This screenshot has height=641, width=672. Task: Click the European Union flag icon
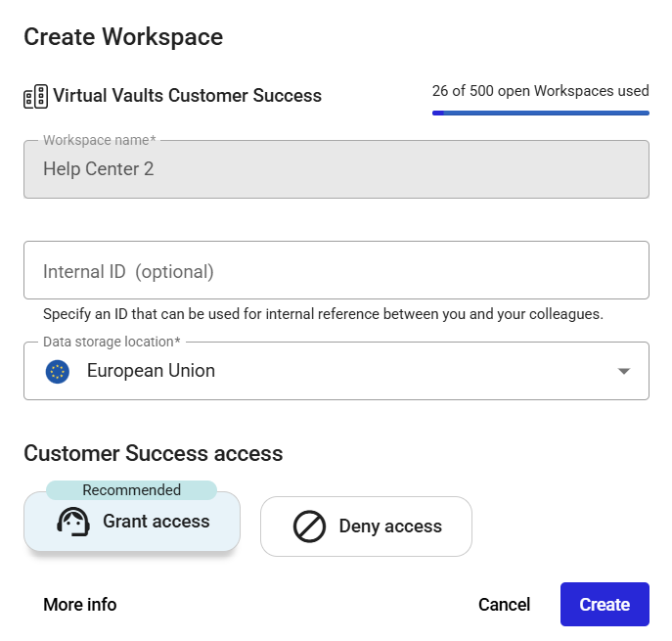click(58, 371)
